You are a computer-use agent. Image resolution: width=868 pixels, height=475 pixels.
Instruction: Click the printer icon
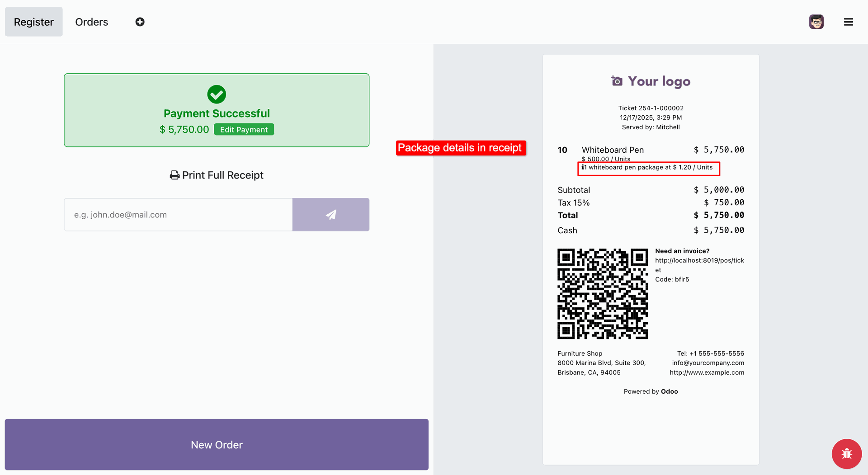[x=175, y=175]
